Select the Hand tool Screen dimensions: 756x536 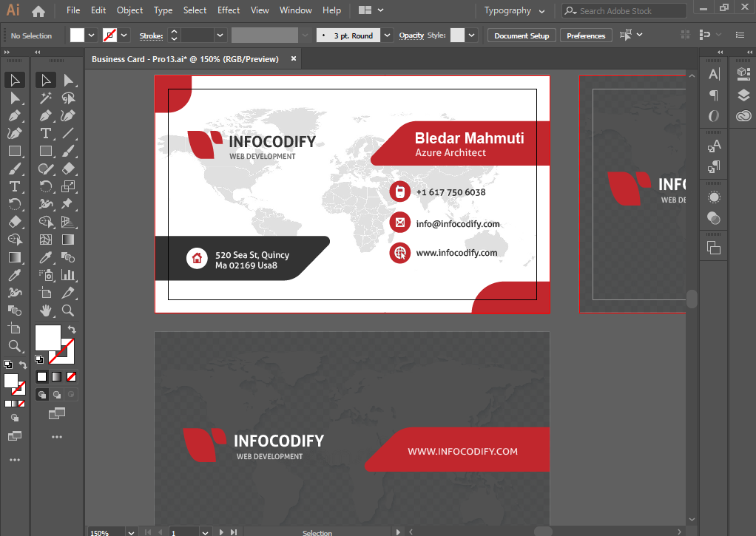tap(46, 311)
